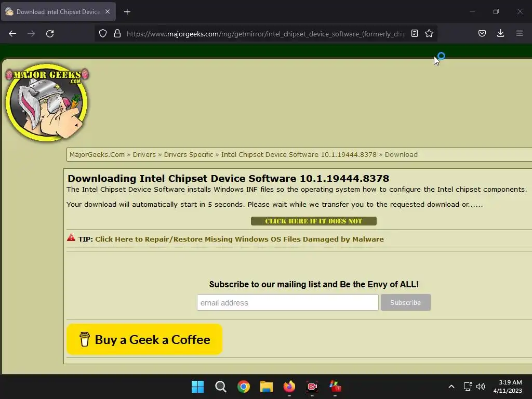Click 'Click here if it does not' button
The width and height of the screenshot is (532, 399).
313,221
